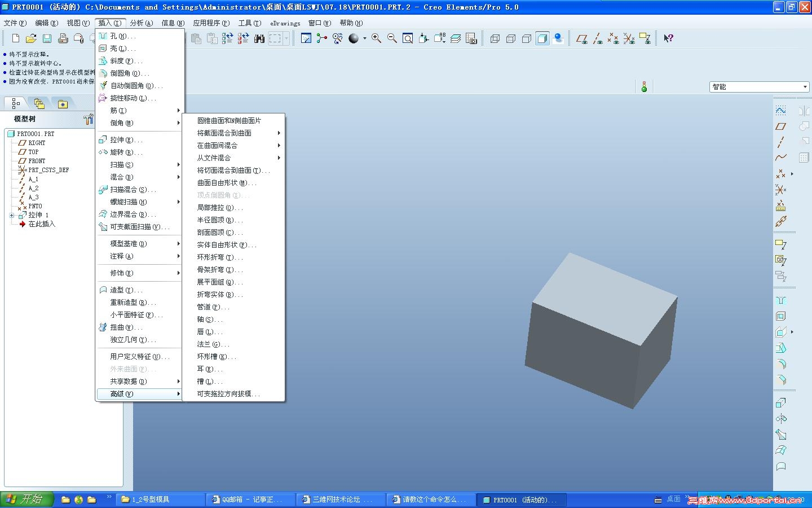This screenshot has width=812, height=508.
Task: Click the Datum Plane tool in right toolbar
Action: (781, 126)
